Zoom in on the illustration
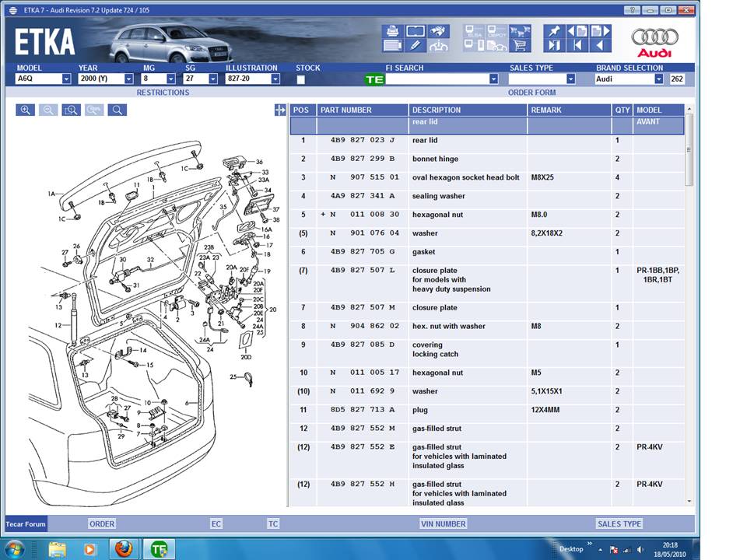Viewport: 747px width, 560px height. tap(25, 110)
